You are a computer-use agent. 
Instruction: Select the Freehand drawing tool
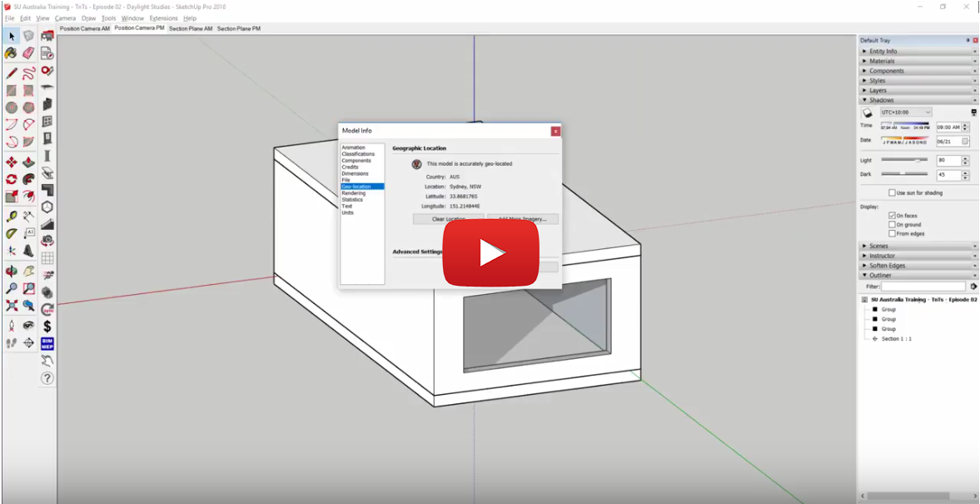(x=29, y=73)
